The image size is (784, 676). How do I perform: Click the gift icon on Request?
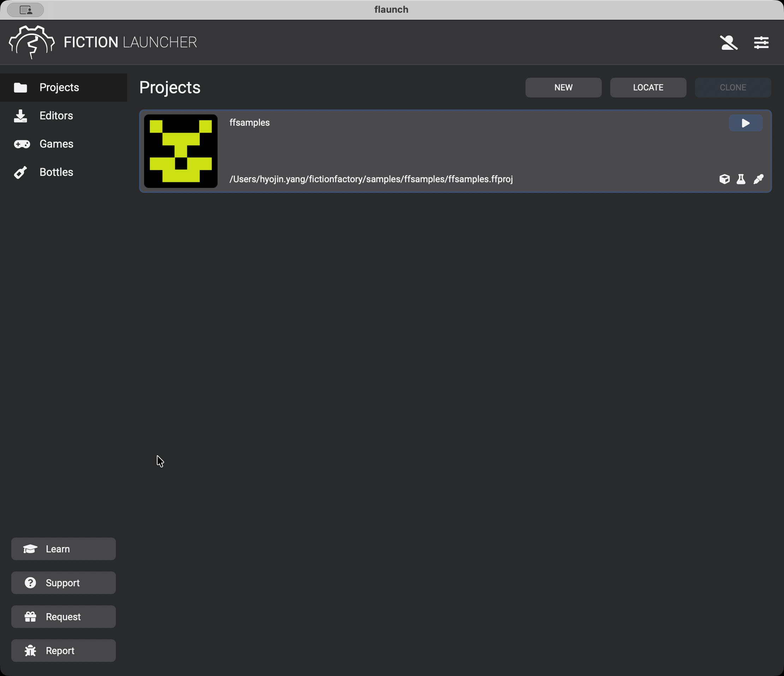click(30, 617)
